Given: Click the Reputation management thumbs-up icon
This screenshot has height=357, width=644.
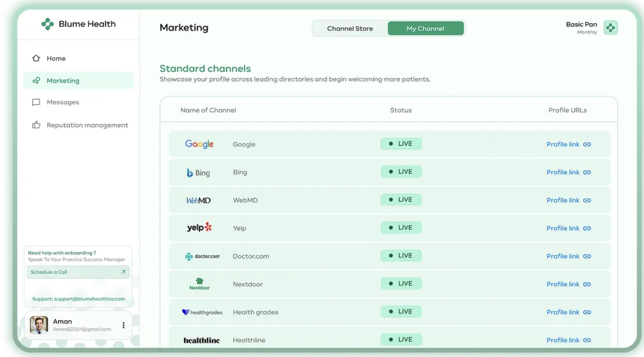Looking at the screenshot, I should 36,125.
